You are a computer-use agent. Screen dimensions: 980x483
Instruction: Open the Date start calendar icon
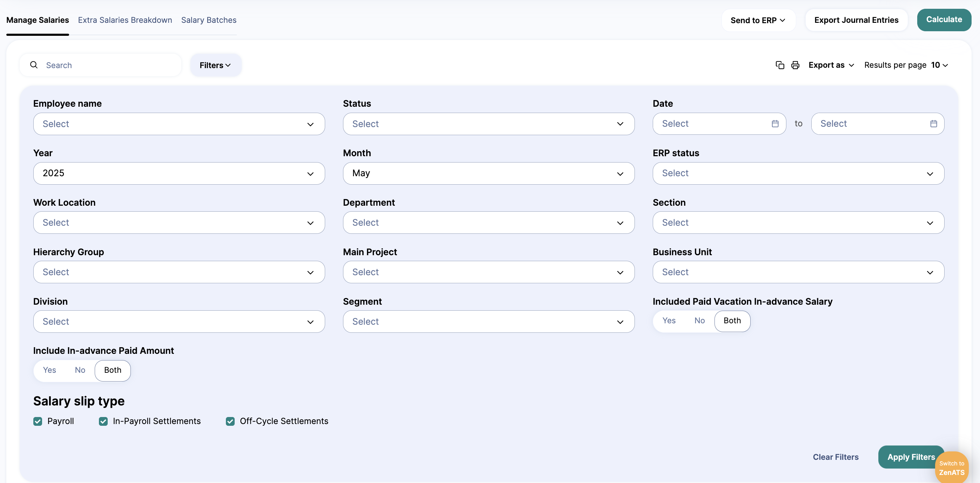point(775,124)
